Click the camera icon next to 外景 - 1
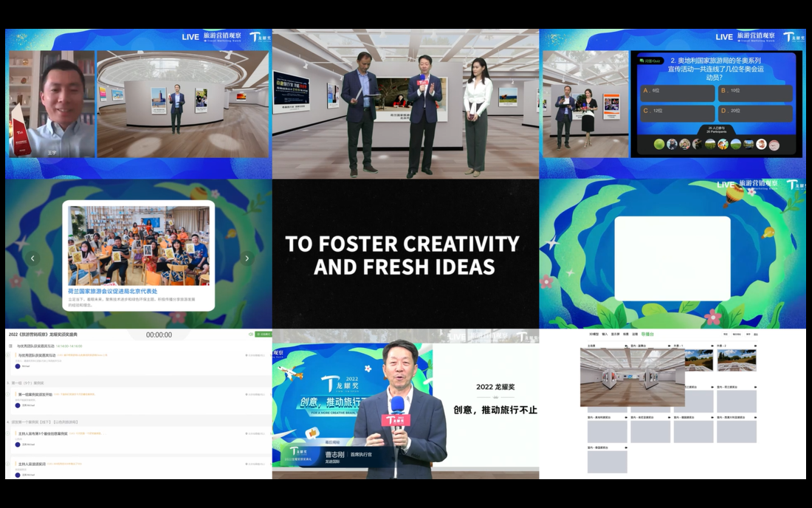The image size is (812, 508). click(712, 345)
